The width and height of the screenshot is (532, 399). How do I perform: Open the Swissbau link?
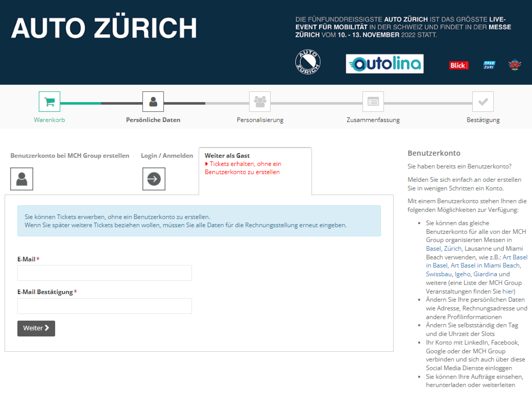click(439, 274)
